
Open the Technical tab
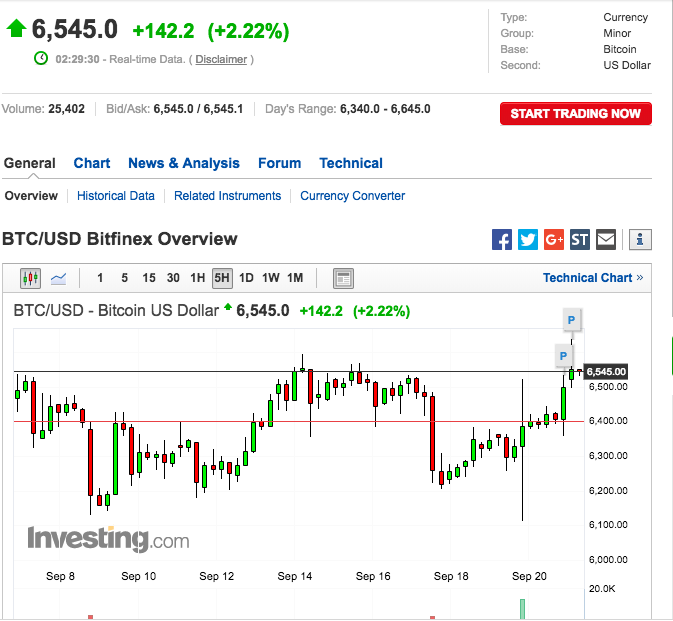[351, 164]
